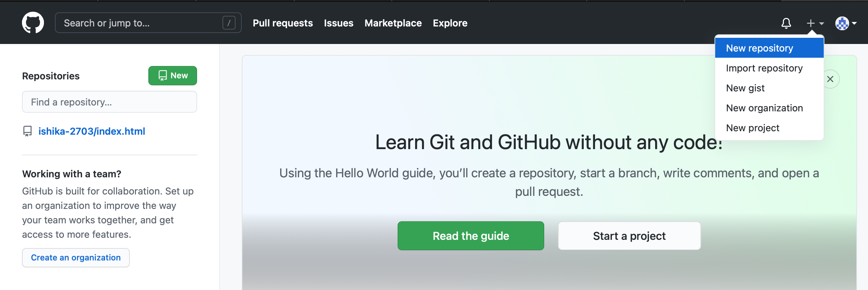Viewport: 868px width, 290px height.
Task: Go to the GitHub home logo
Action: 33,23
